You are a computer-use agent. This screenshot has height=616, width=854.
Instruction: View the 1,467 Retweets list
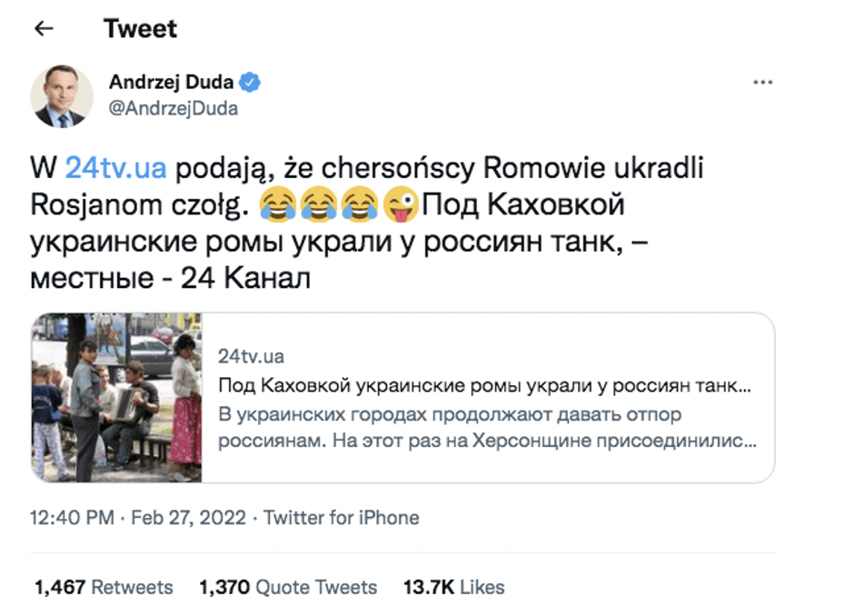tap(104, 587)
